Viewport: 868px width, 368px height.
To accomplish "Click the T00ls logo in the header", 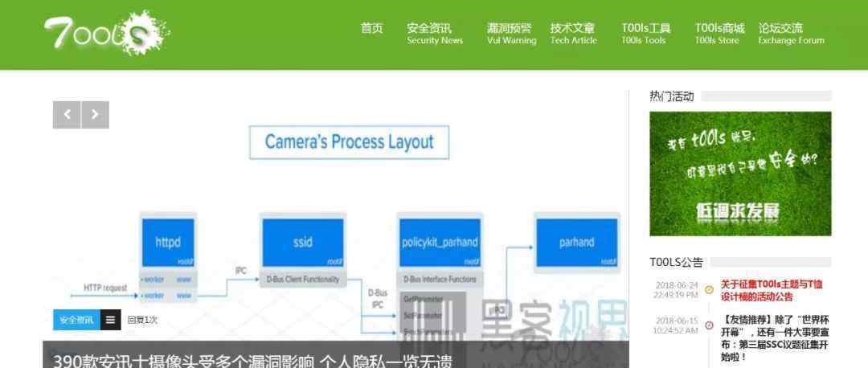I will tap(107, 33).
